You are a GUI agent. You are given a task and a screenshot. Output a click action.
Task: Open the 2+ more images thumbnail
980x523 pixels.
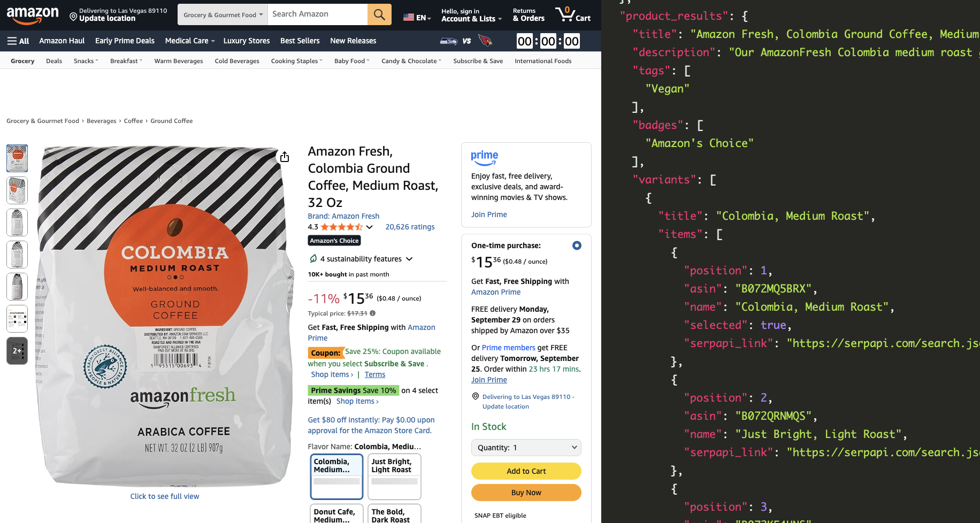tap(17, 351)
